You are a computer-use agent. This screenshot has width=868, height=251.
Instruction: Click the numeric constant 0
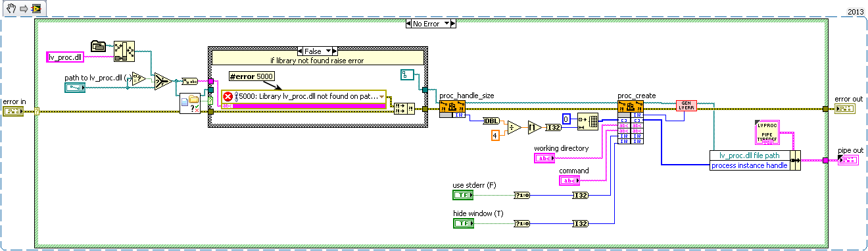pyautogui.click(x=566, y=119)
